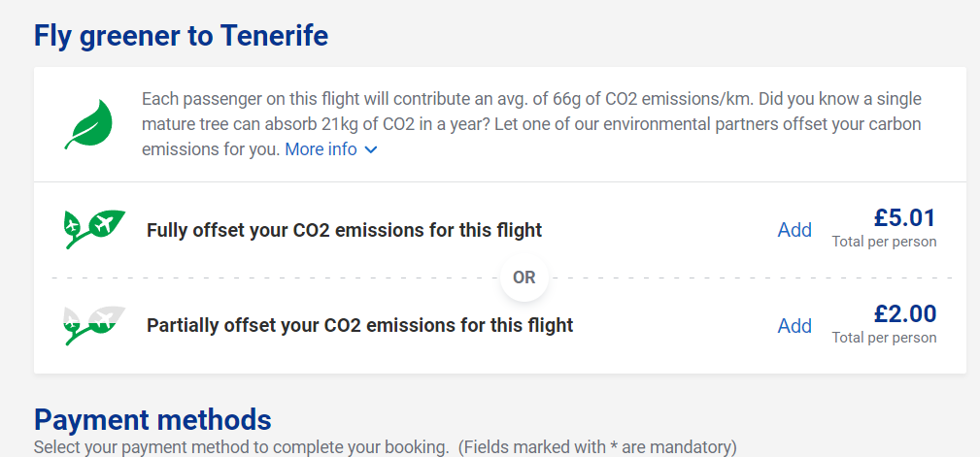Click the Partially offset your CO2 emissions label
980x457 pixels.
[x=359, y=325]
